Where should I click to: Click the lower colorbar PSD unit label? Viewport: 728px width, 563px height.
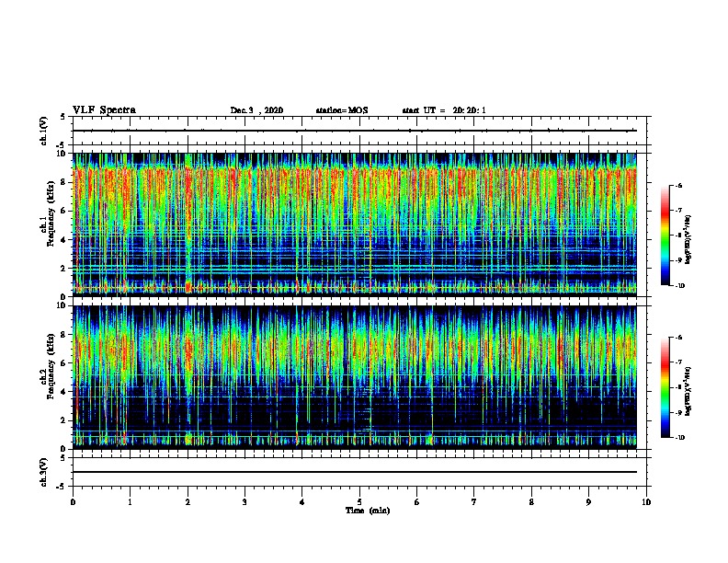[x=688, y=392]
